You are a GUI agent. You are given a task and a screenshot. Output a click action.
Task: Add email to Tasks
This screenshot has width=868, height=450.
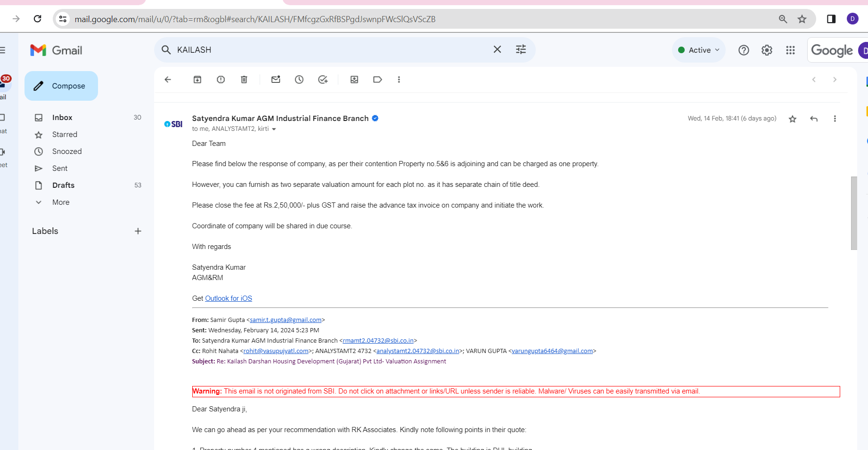tap(323, 80)
